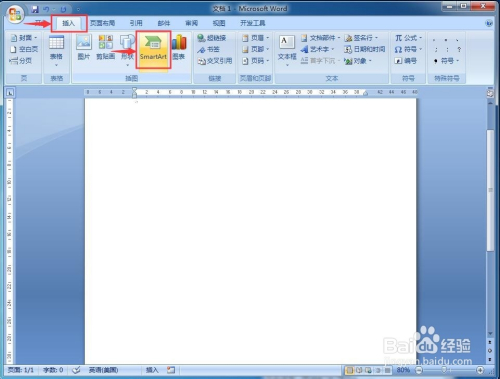Viewport: 500px width, 379px height.
Task: Toggle 插入 overtype mode in status bar
Action: coord(152,370)
